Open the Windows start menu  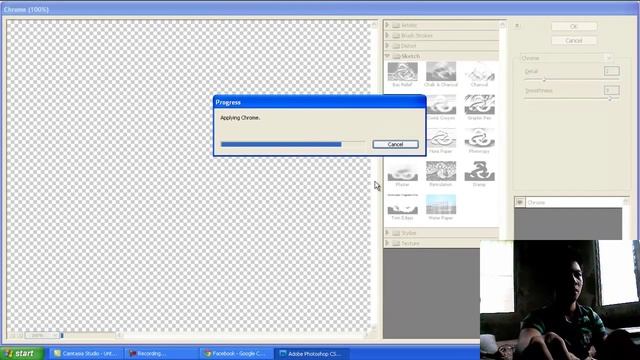(x=22, y=353)
